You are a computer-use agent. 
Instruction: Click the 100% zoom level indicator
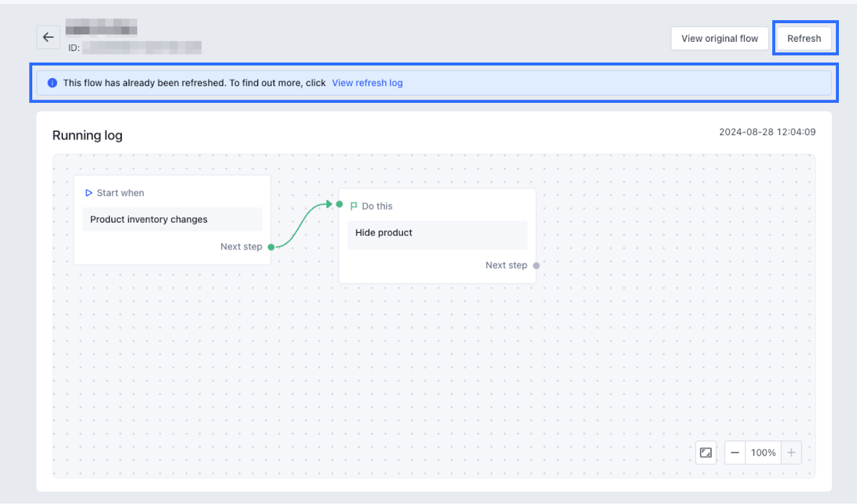point(763,453)
